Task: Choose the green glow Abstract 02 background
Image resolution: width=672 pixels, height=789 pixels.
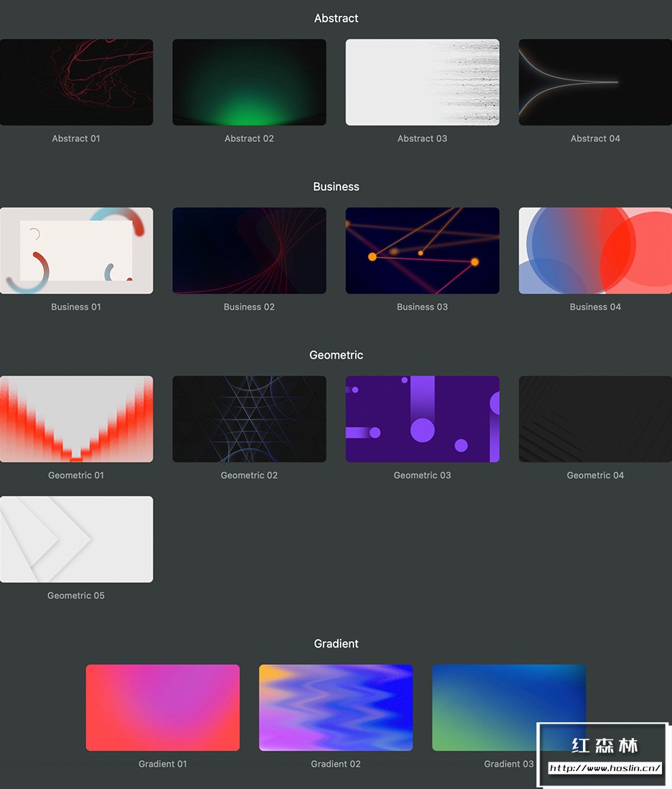Action: (x=249, y=82)
